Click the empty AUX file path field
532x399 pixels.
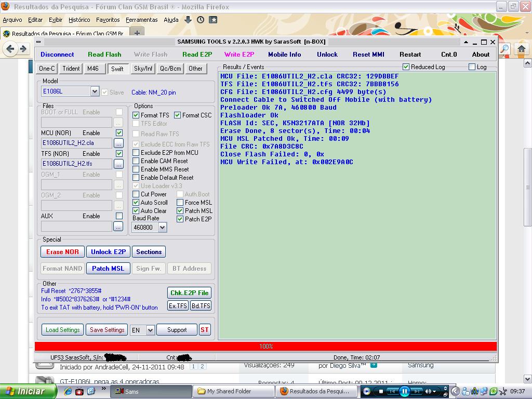76,227
